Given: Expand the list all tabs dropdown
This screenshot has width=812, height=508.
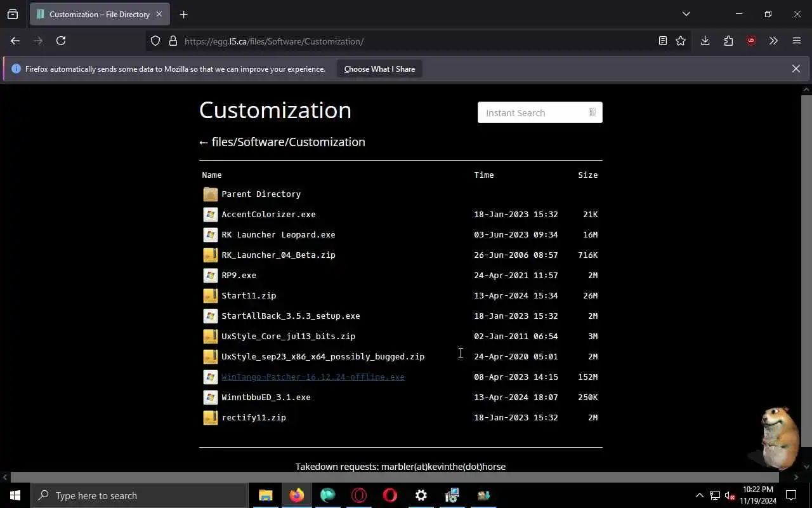Looking at the screenshot, I should pos(686,14).
